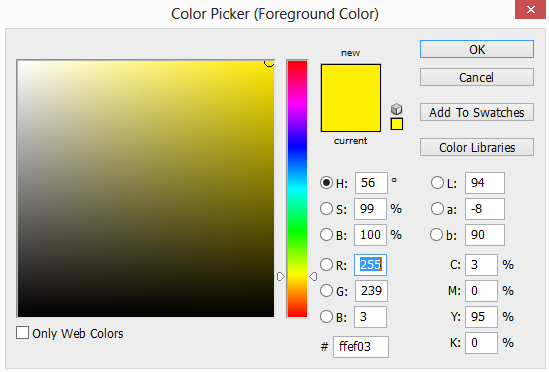The image size is (549, 372).
Task: Select the G green radio button
Action: pos(326,290)
